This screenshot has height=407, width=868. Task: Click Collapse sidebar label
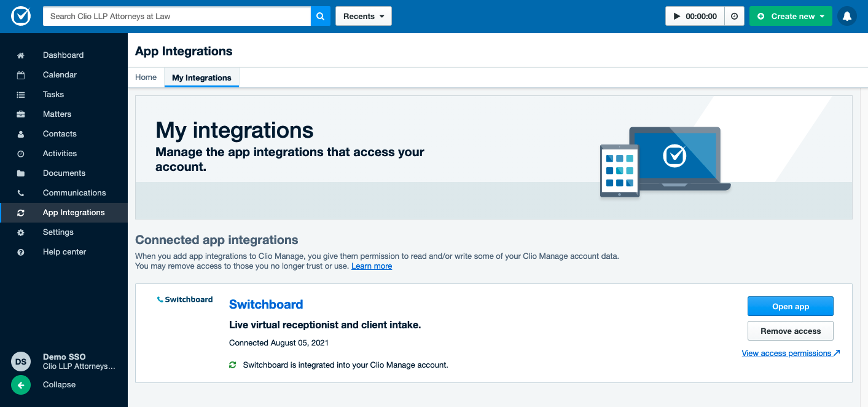pyautogui.click(x=59, y=385)
